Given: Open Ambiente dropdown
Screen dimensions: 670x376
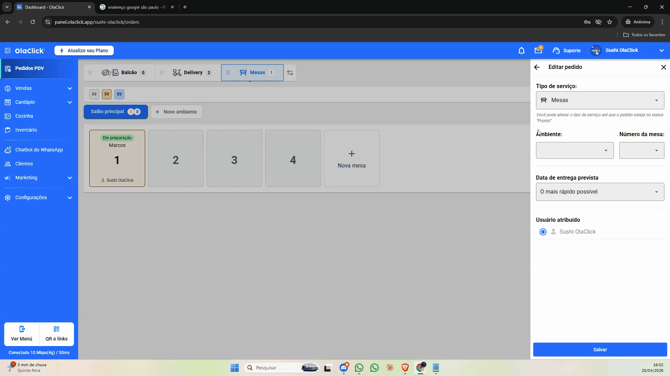Looking at the screenshot, I should [575, 150].
